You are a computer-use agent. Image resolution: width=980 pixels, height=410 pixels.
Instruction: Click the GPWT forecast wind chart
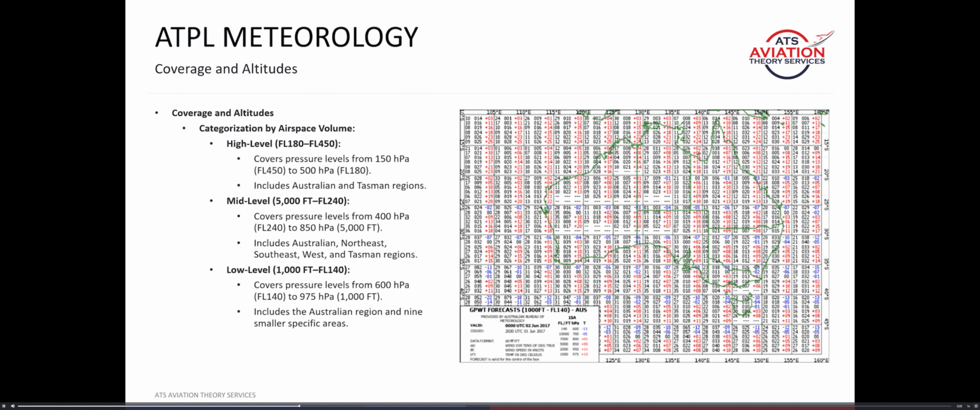(644, 204)
